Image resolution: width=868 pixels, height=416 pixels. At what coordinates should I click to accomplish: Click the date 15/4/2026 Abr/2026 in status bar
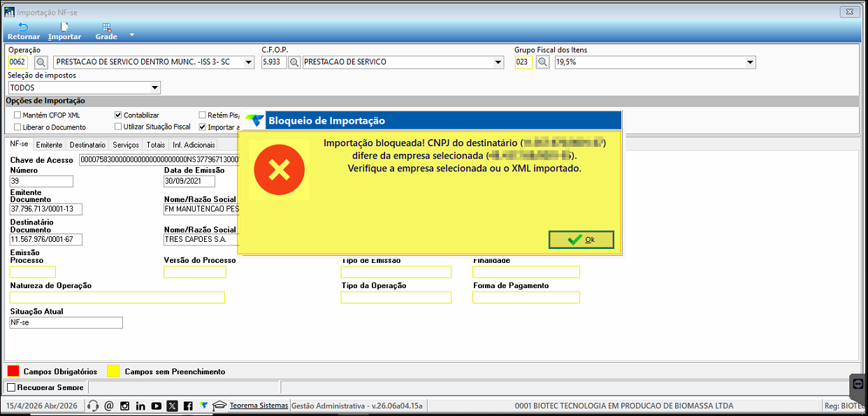43,406
